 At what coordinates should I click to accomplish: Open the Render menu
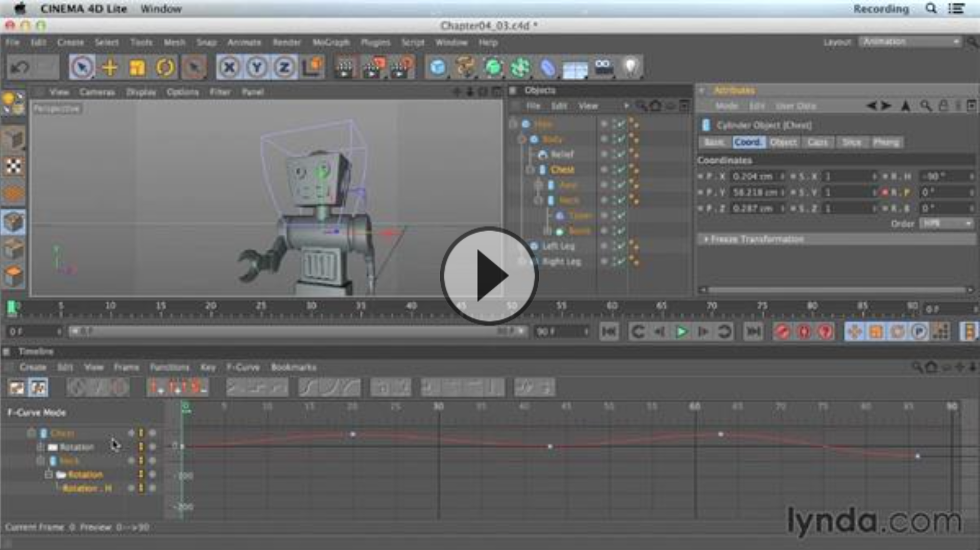tap(287, 42)
